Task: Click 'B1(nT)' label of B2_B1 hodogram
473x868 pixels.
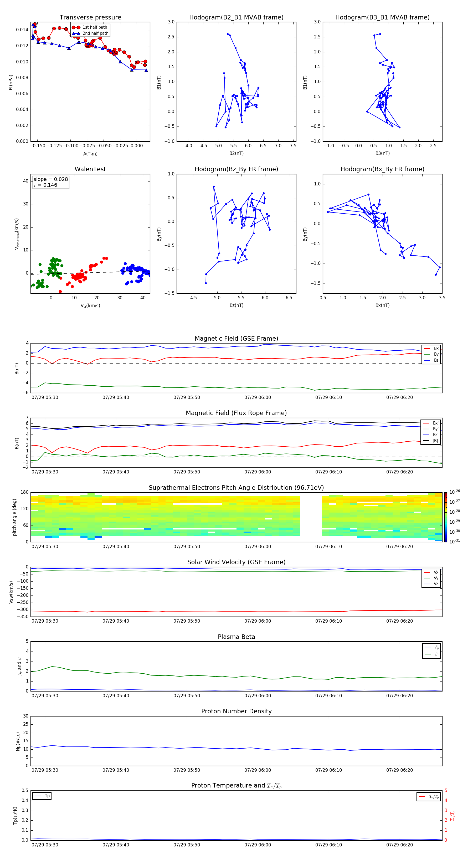Action: pyautogui.click(x=159, y=82)
